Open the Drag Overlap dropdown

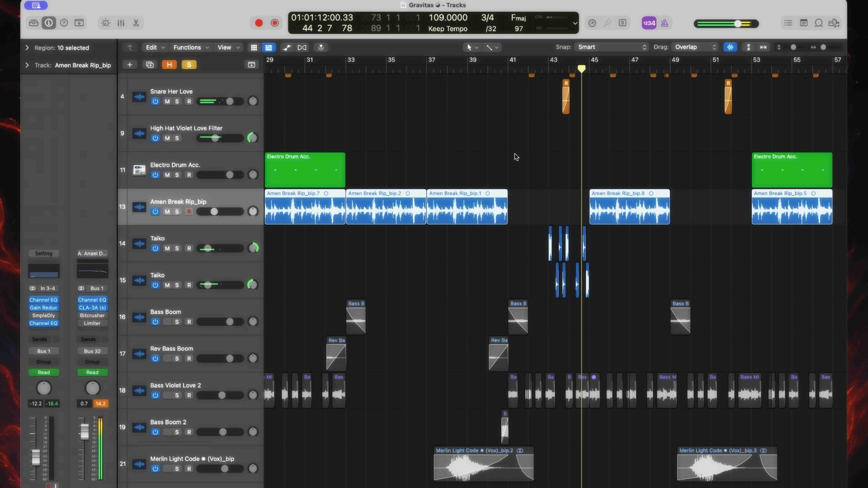[x=695, y=47]
